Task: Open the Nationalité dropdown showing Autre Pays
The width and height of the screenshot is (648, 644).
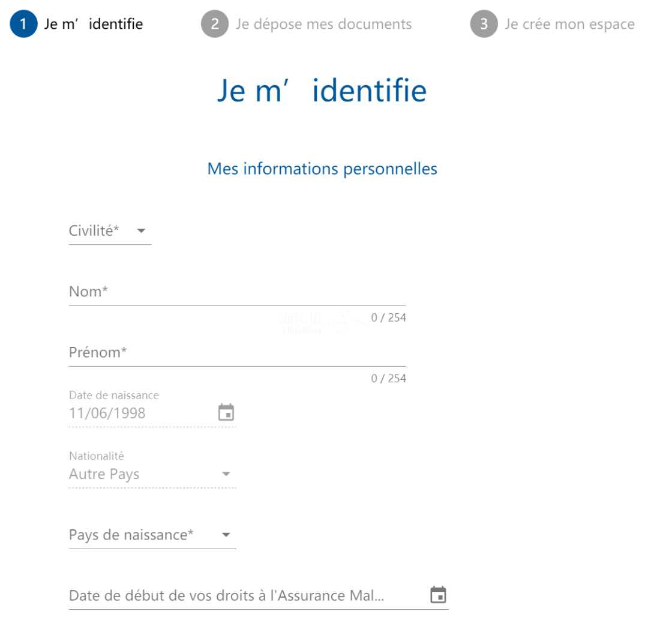Action: pyautogui.click(x=144, y=474)
